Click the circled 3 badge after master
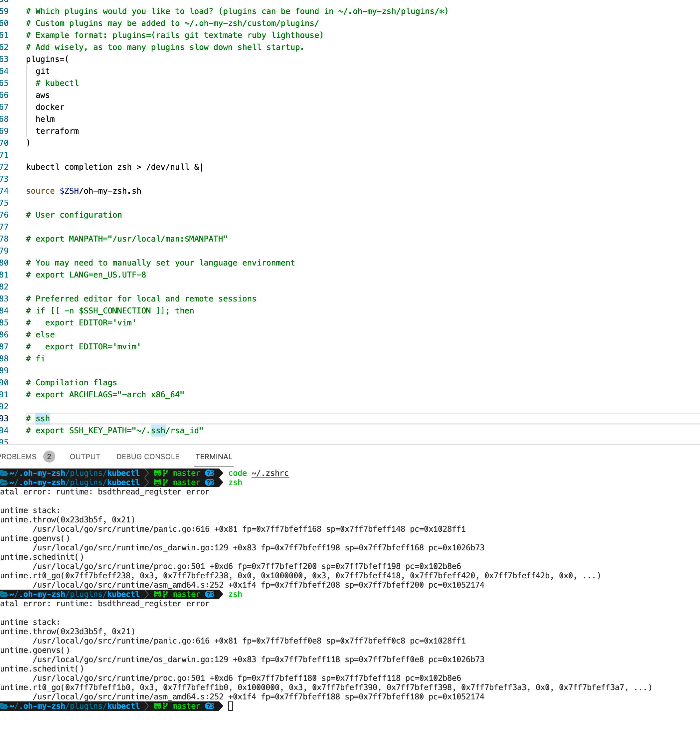 pyautogui.click(x=209, y=473)
